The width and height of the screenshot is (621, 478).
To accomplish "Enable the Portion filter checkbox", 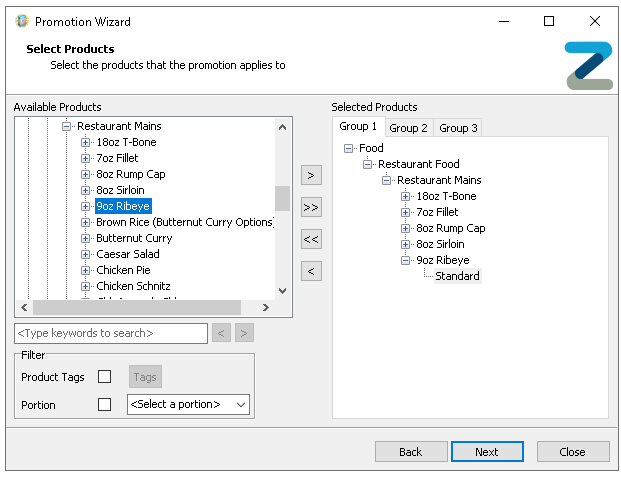I will (x=105, y=405).
